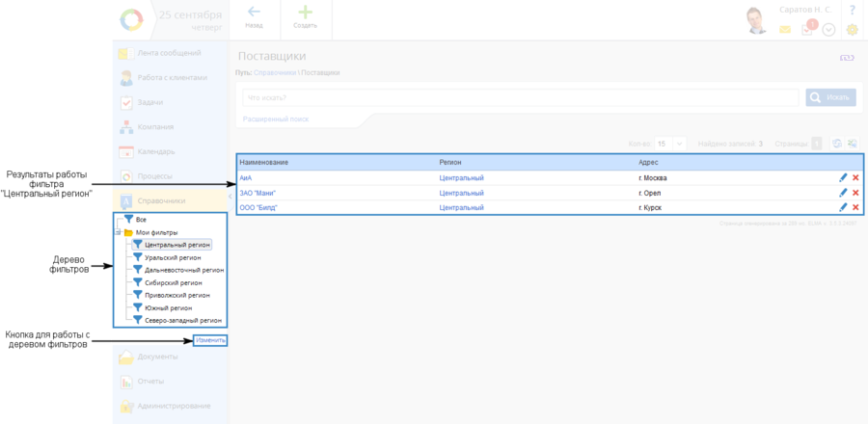The height and width of the screenshot is (424, 868).
Task: Collapse the Мои фильтры folder node
Action: [118, 232]
